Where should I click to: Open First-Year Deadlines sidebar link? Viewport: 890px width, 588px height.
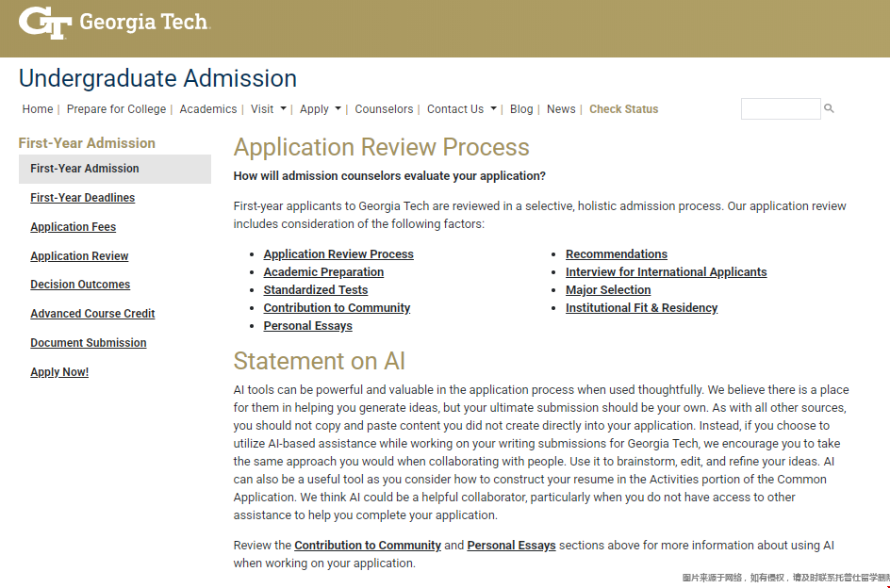tap(82, 198)
